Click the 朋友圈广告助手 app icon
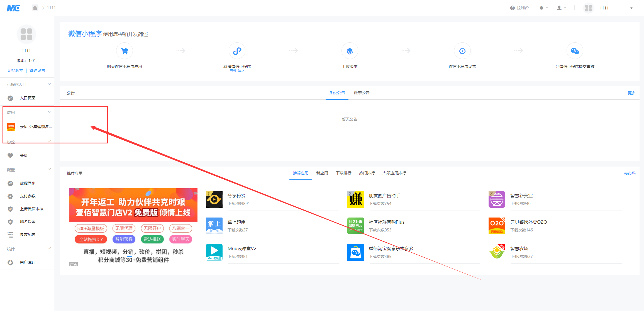Image resolution: width=644 pixels, height=315 pixels. pos(356,199)
